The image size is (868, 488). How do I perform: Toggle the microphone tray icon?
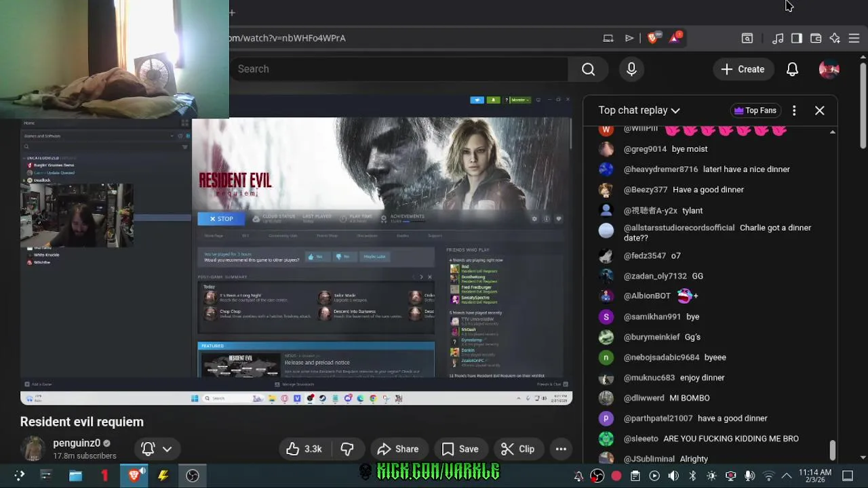point(749,476)
